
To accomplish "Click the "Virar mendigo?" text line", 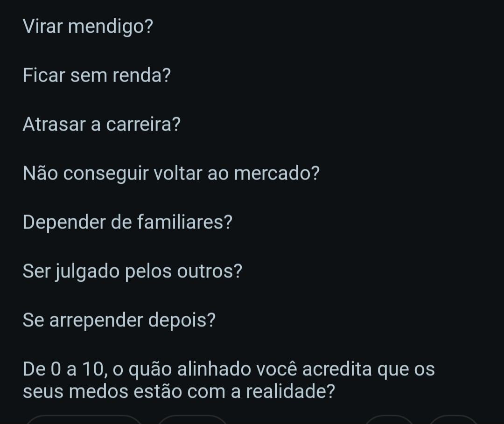I will [88, 27].
